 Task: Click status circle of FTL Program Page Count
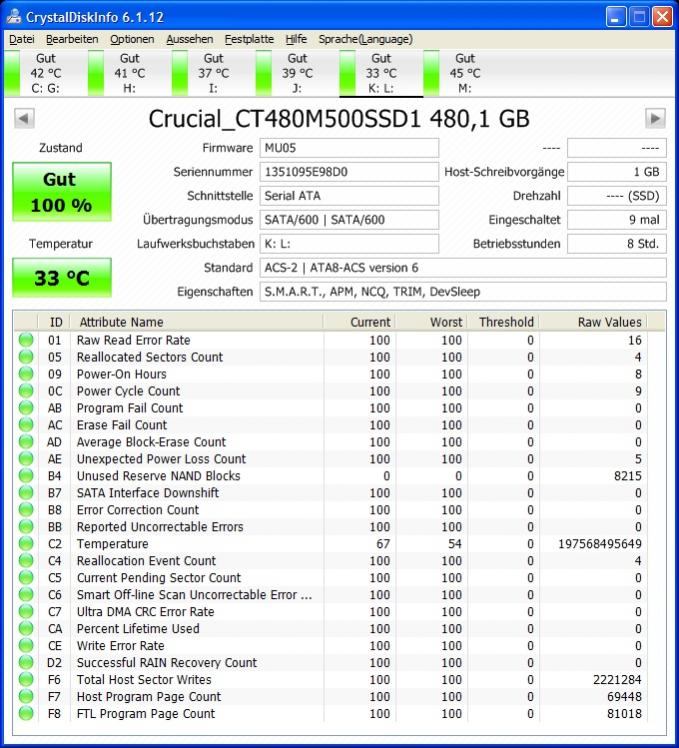(26, 713)
